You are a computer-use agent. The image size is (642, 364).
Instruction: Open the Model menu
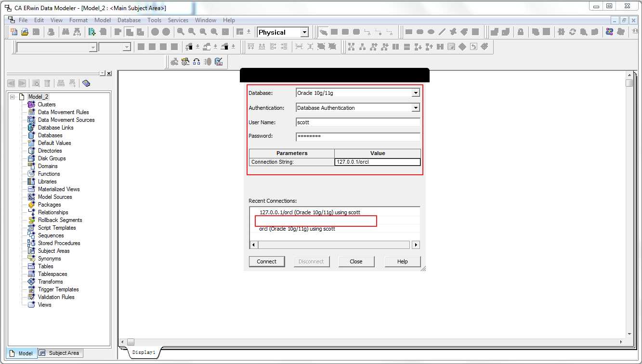point(103,20)
